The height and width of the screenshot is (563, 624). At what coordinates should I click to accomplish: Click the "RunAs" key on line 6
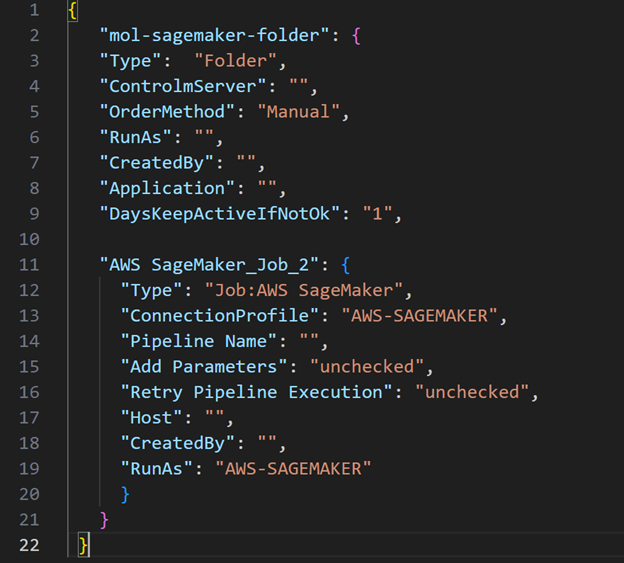(135, 137)
